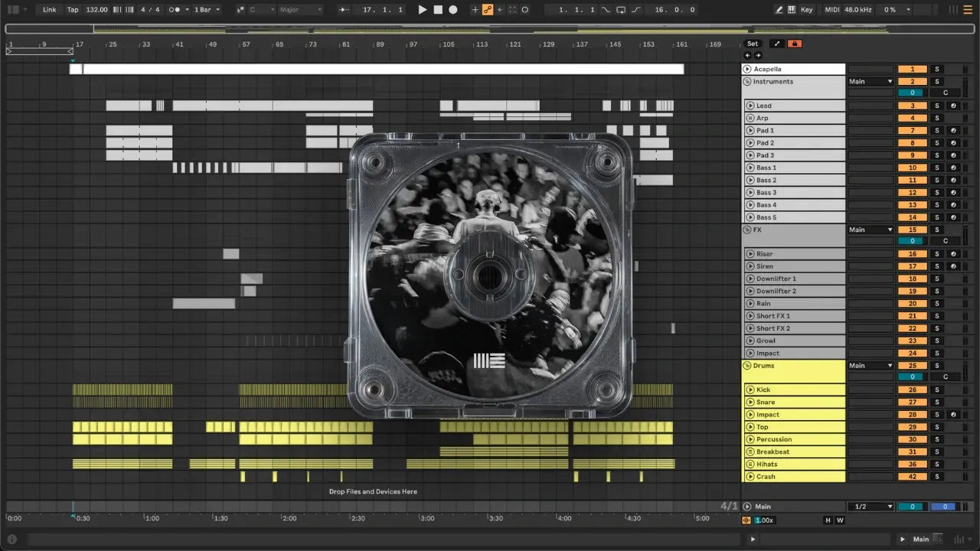
Task: Click the Follow playback arrow icon
Action: [344, 10]
